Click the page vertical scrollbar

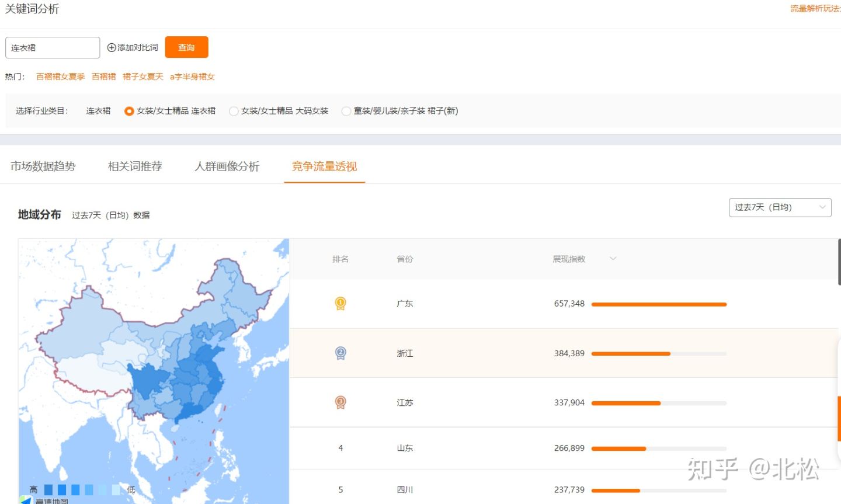pyautogui.click(x=839, y=262)
